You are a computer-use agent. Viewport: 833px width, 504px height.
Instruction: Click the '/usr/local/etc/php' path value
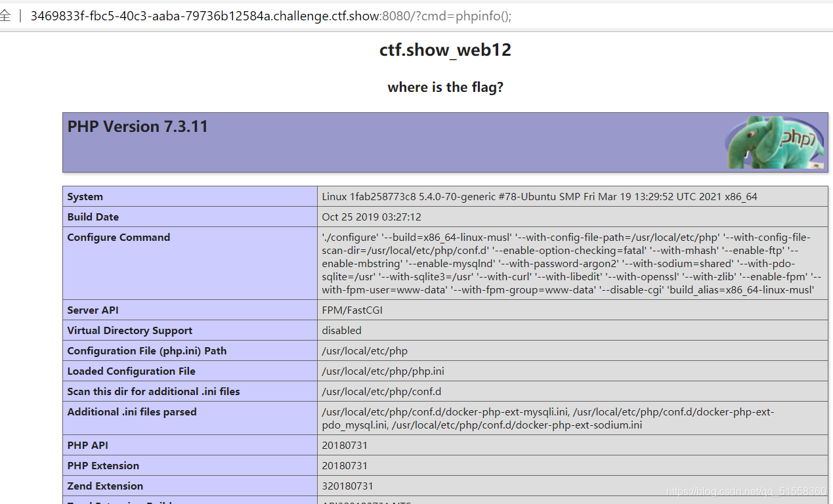[x=365, y=351]
